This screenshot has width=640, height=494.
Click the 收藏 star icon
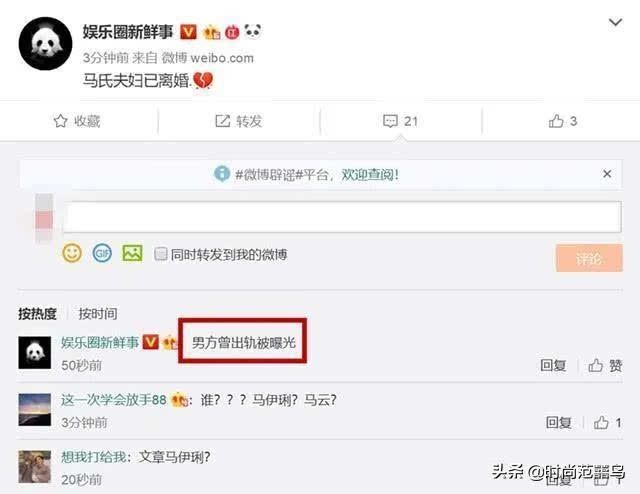60,121
